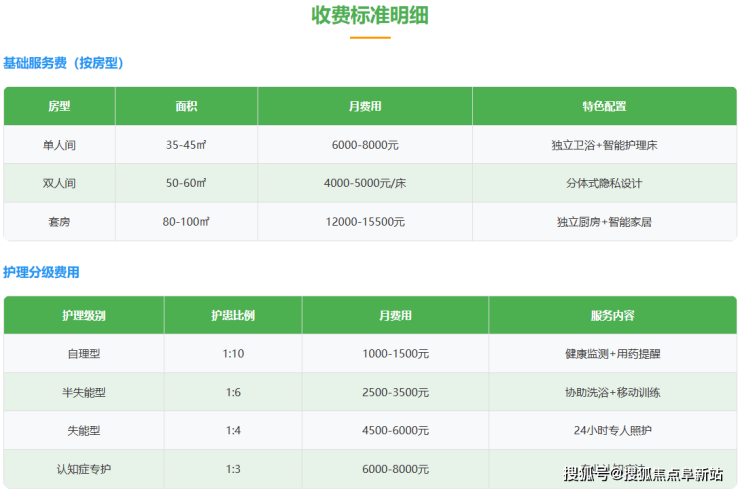Click the 特色配置 column header
The height and width of the screenshot is (490, 740).
(x=604, y=106)
